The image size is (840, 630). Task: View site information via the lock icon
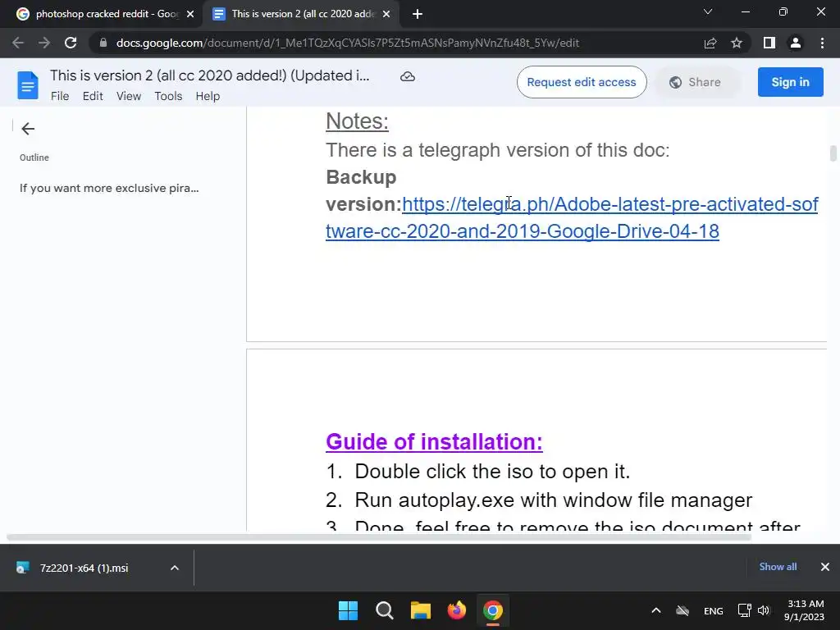tap(103, 43)
